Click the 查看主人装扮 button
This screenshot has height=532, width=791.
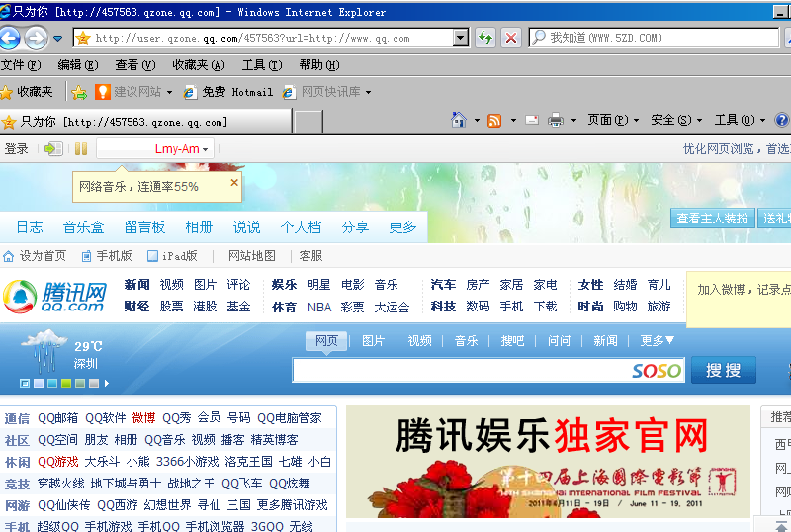(x=712, y=219)
